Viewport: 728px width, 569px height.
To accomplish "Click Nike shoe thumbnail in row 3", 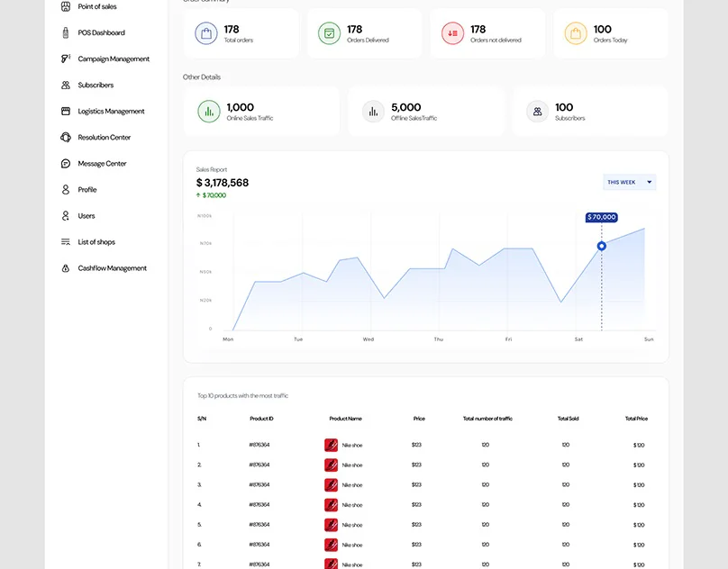I will tap(331, 485).
